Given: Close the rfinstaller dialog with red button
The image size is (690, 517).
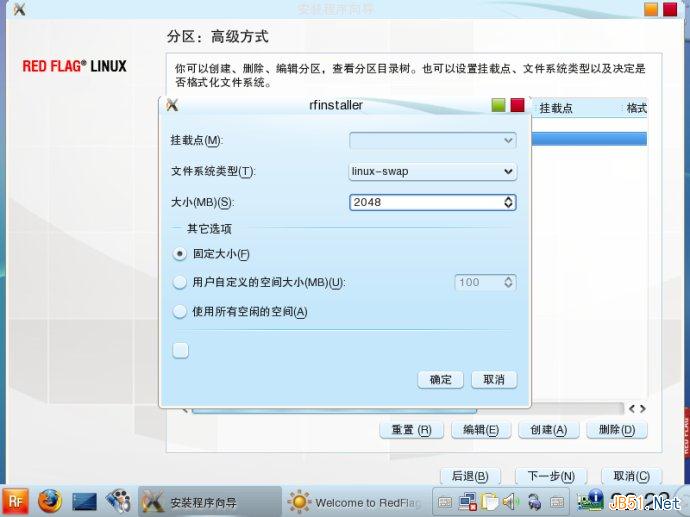Looking at the screenshot, I should [x=518, y=105].
